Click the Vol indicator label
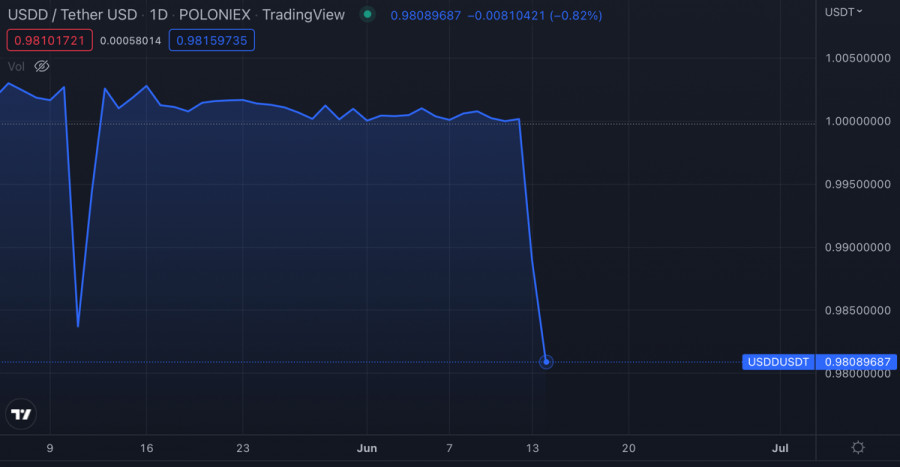The width and height of the screenshot is (900, 467). coord(16,67)
